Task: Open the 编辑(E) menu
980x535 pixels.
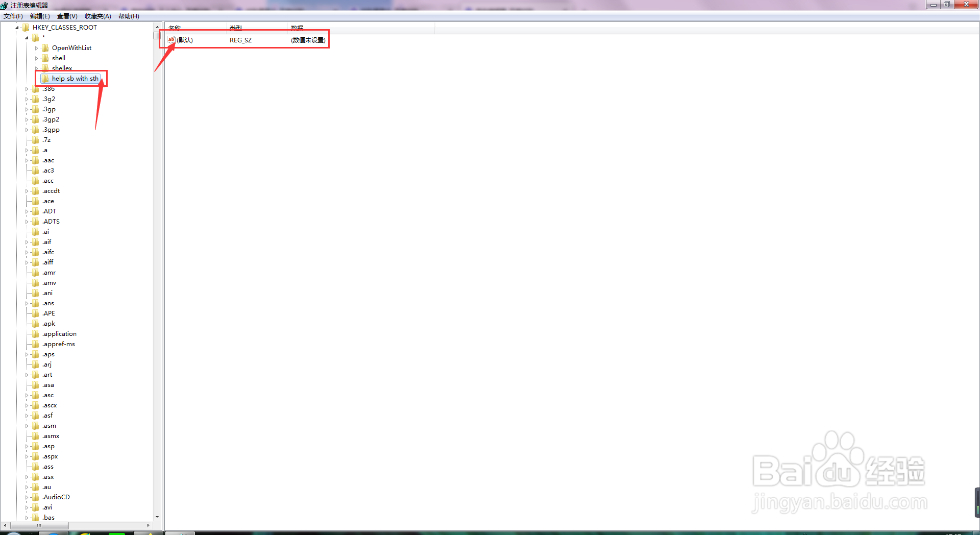Action: (x=40, y=16)
